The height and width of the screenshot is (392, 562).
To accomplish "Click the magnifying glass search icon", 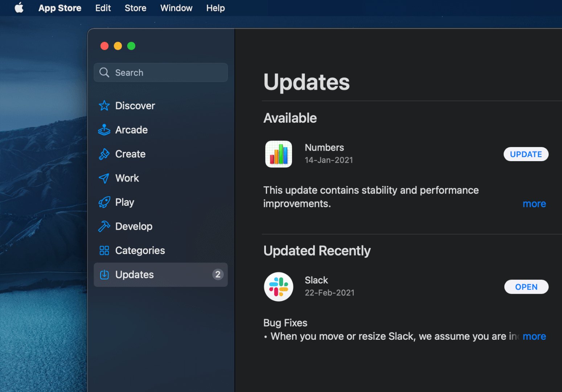I will pyautogui.click(x=104, y=73).
